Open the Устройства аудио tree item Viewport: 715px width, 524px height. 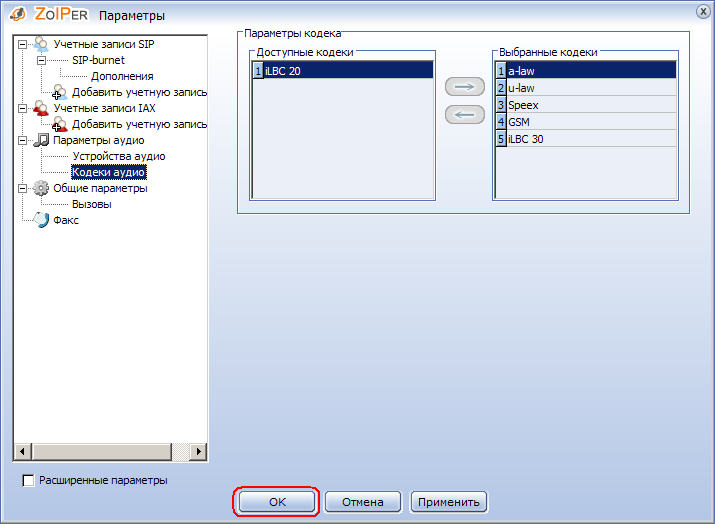[x=118, y=156]
